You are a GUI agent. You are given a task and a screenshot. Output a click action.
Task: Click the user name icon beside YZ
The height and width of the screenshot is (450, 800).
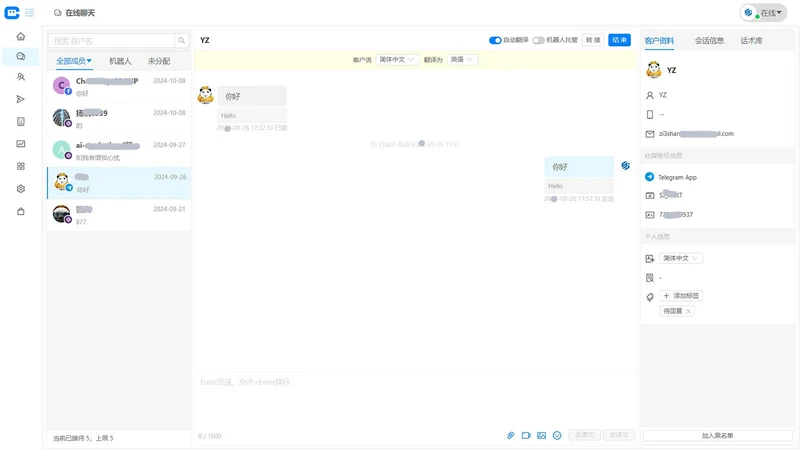(650, 95)
